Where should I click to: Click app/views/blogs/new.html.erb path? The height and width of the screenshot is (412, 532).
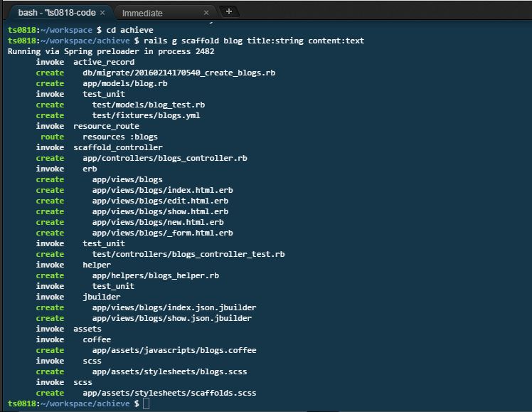158,222
